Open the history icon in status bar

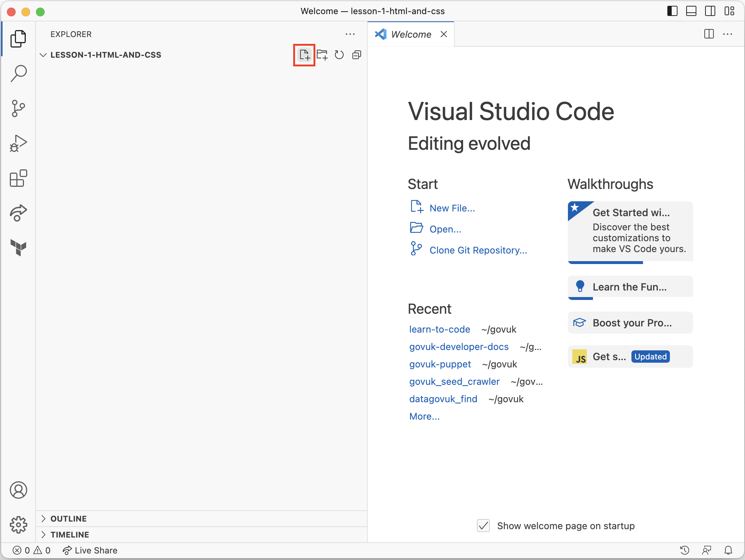point(684,551)
